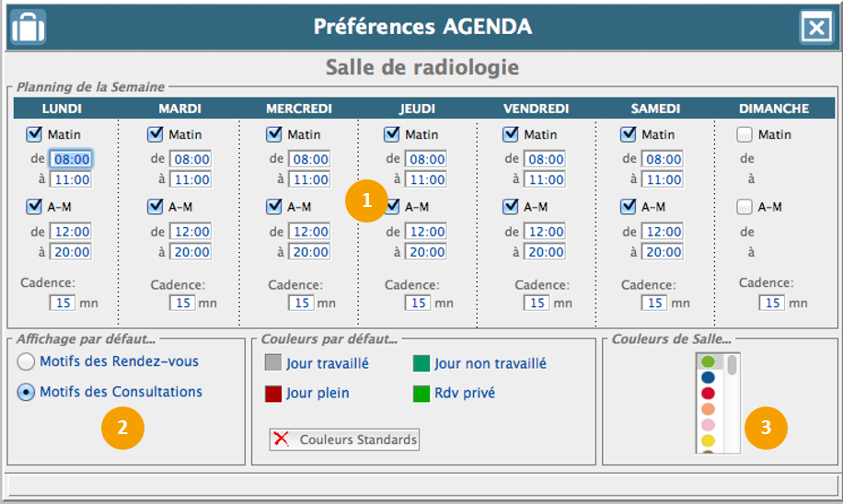Click the Mardi Cadence minutes field

tap(183, 303)
